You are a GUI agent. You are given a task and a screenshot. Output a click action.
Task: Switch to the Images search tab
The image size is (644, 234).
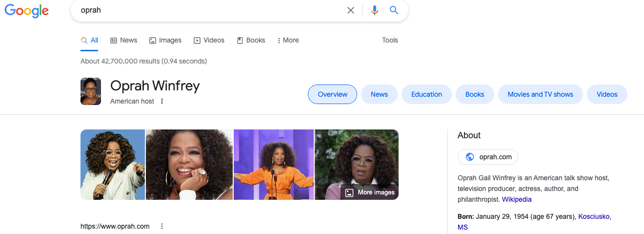[165, 41]
